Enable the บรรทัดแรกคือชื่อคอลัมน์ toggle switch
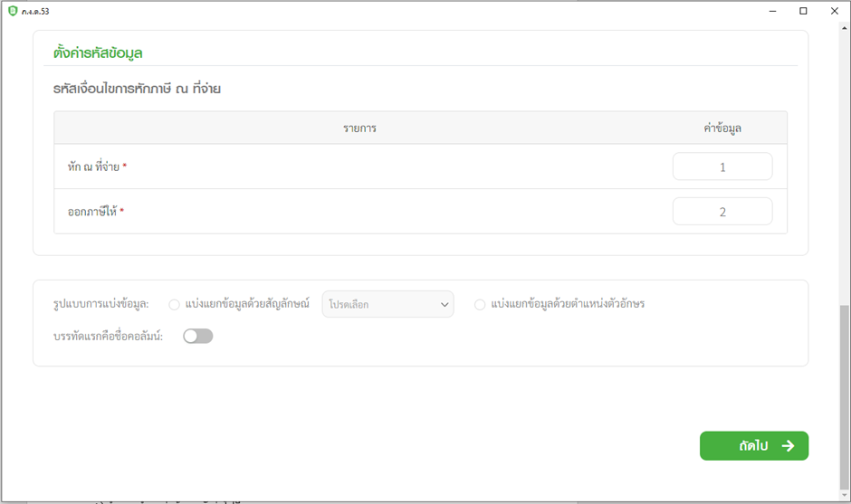851x504 pixels. pos(197,337)
